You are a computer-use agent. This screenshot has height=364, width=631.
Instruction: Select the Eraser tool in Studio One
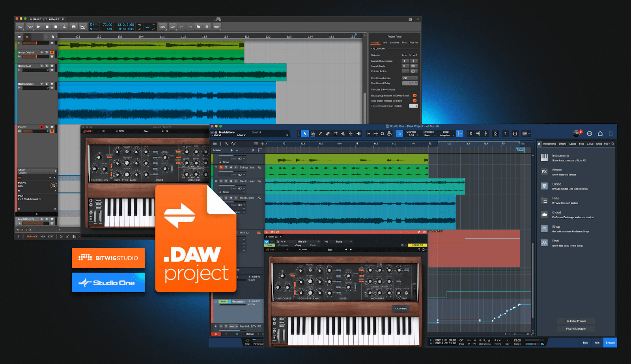(328, 134)
